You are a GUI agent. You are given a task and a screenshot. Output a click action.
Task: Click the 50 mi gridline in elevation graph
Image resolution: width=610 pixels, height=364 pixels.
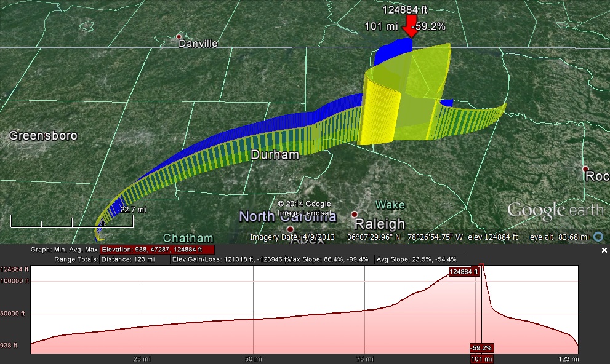[253, 307]
